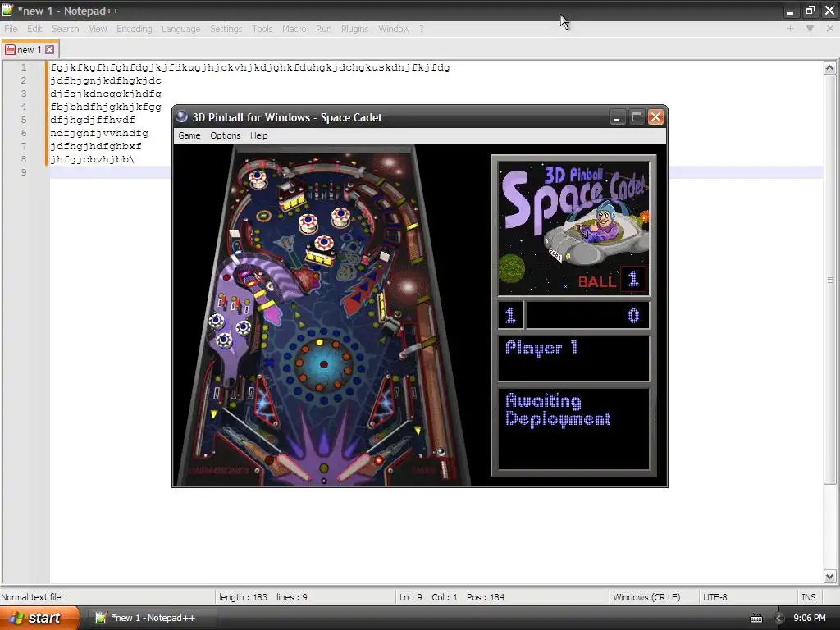Open the File menu in Notepad++
Viewport: 840px width, 630px height.
click(11, 29)
